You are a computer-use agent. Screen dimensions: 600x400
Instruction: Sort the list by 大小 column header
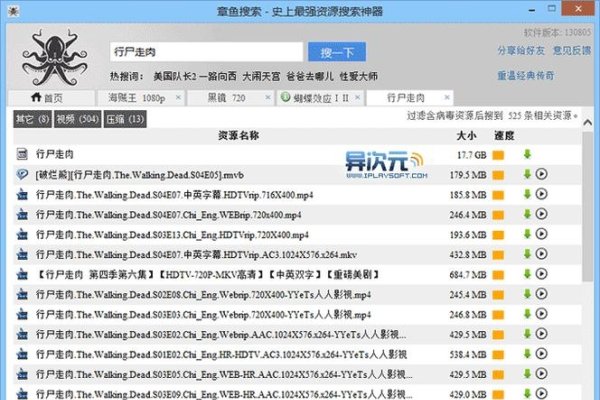click(x=465, y=135)
